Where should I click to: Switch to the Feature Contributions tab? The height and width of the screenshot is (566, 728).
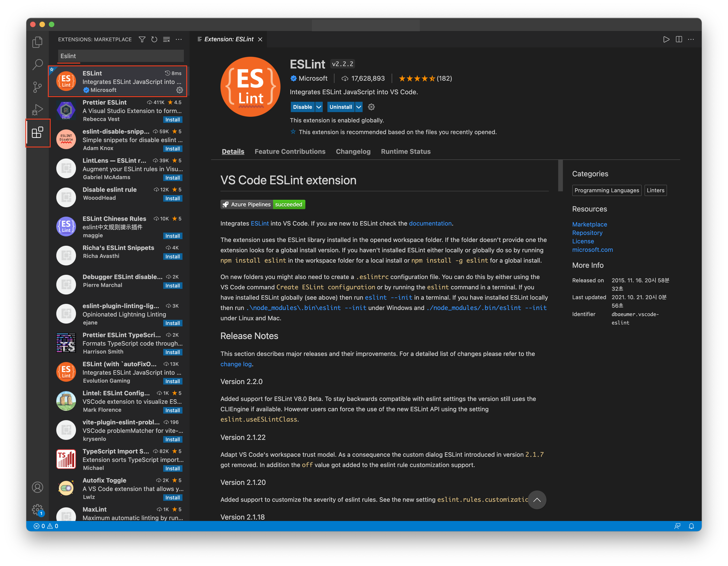[x=290, y=151]
